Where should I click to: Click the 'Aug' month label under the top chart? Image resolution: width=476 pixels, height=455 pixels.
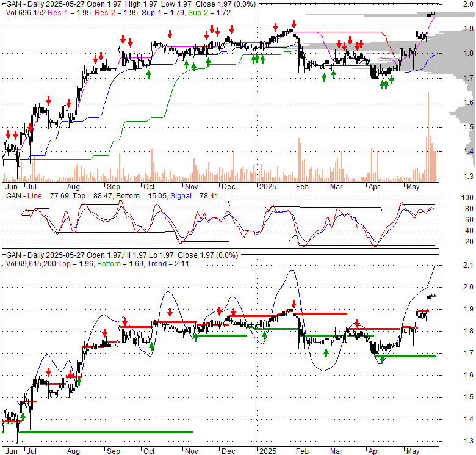pos(73,186)
